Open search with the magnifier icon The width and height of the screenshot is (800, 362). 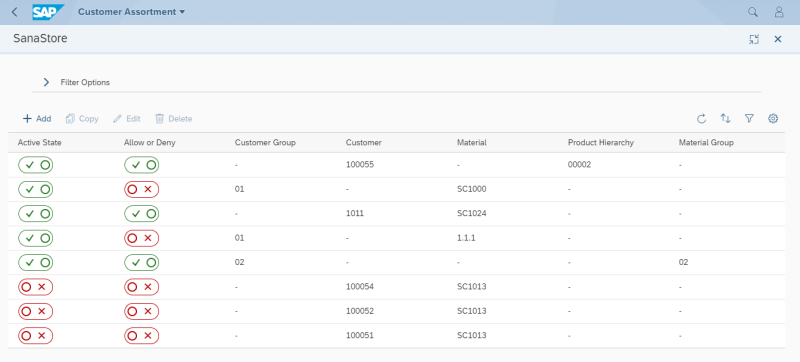(753, 12)
